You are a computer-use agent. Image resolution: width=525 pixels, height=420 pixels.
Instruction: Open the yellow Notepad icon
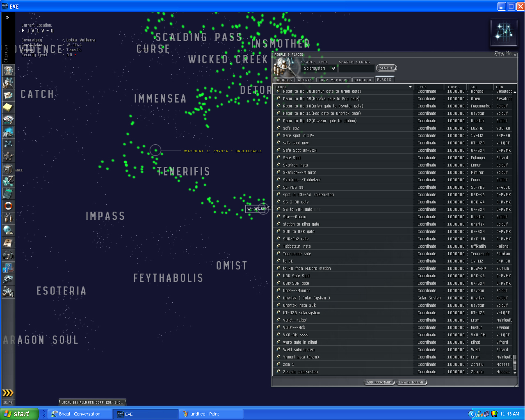8,107
